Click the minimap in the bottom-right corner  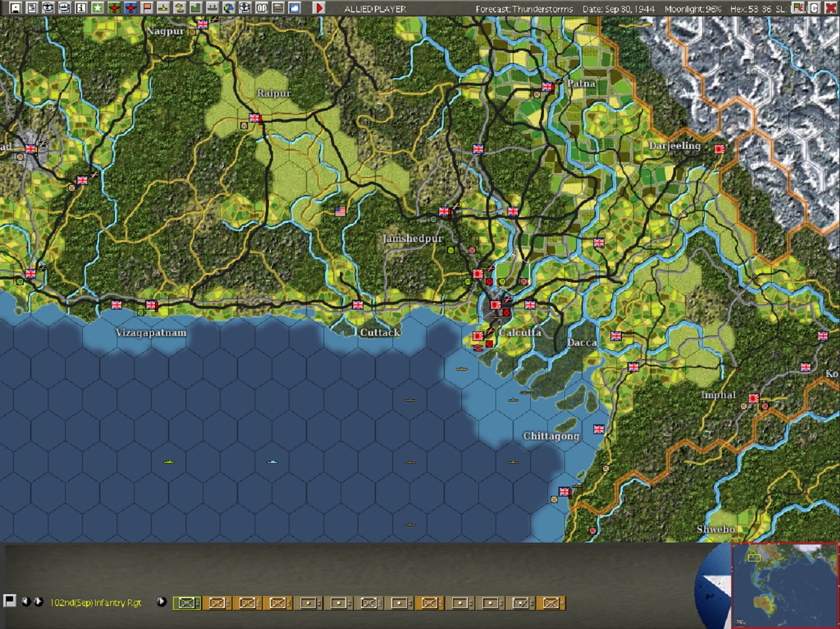point(785,585)
